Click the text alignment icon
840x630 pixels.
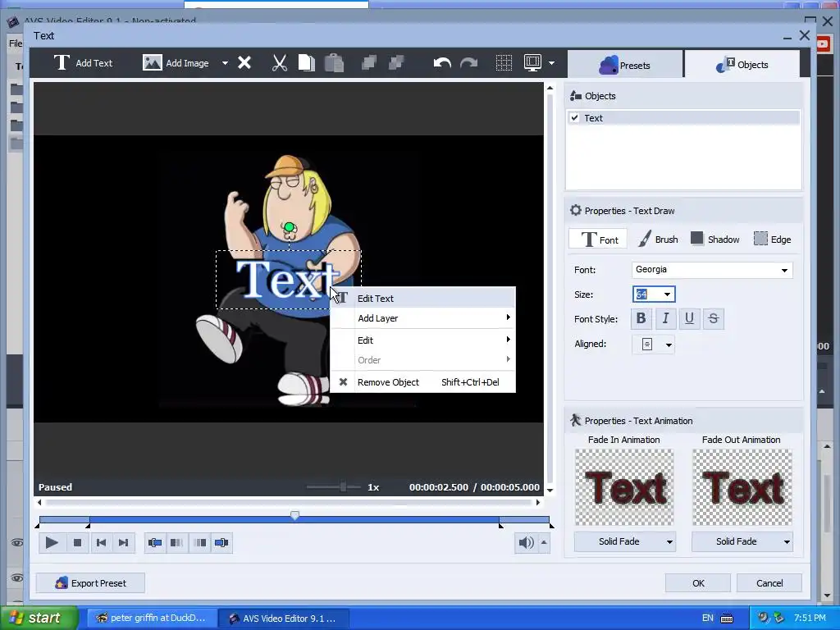coord(646,344)
